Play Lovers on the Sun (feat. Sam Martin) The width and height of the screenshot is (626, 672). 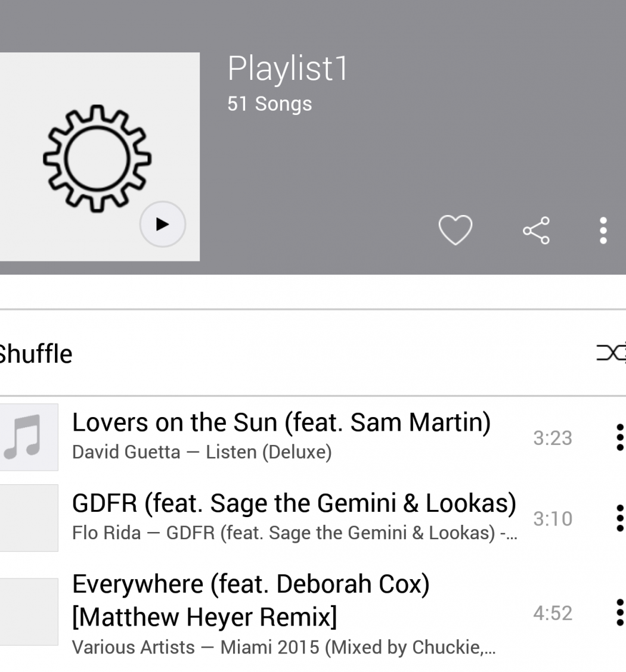[281, 422]
